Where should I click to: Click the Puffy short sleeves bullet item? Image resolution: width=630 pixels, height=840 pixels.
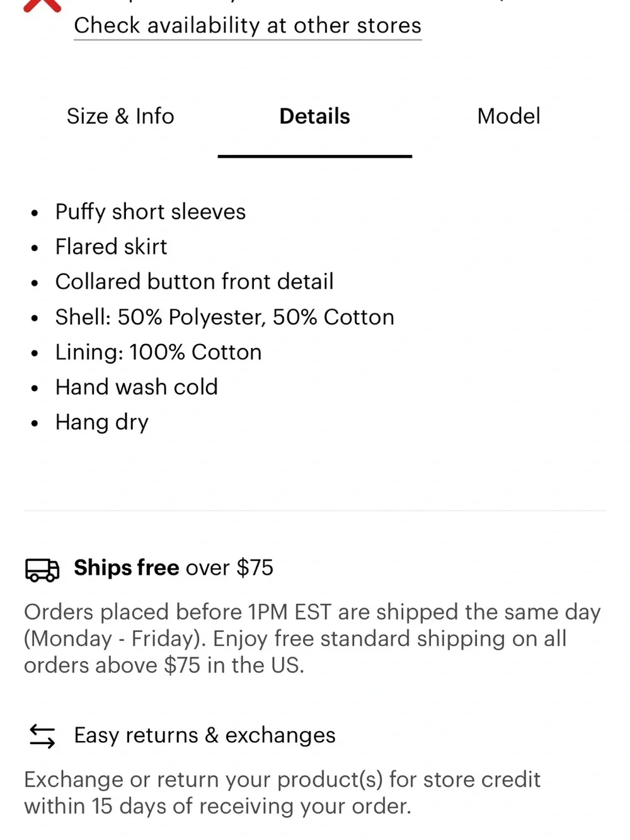click(151, 212)
